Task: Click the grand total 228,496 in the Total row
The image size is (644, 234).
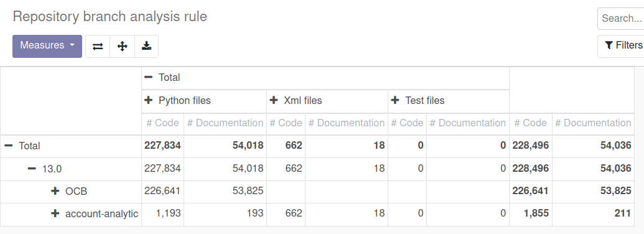Action: 531,146
